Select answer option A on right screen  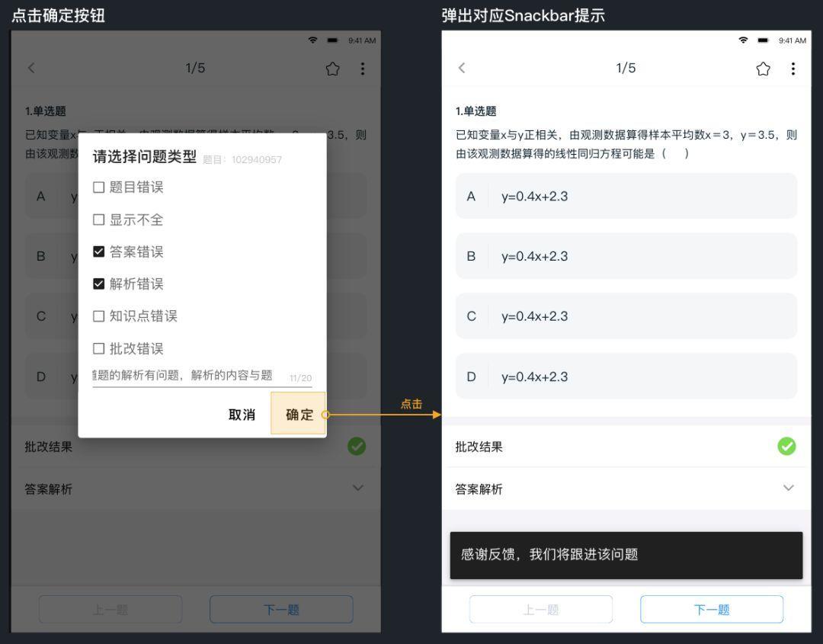[x=626, y=196]
